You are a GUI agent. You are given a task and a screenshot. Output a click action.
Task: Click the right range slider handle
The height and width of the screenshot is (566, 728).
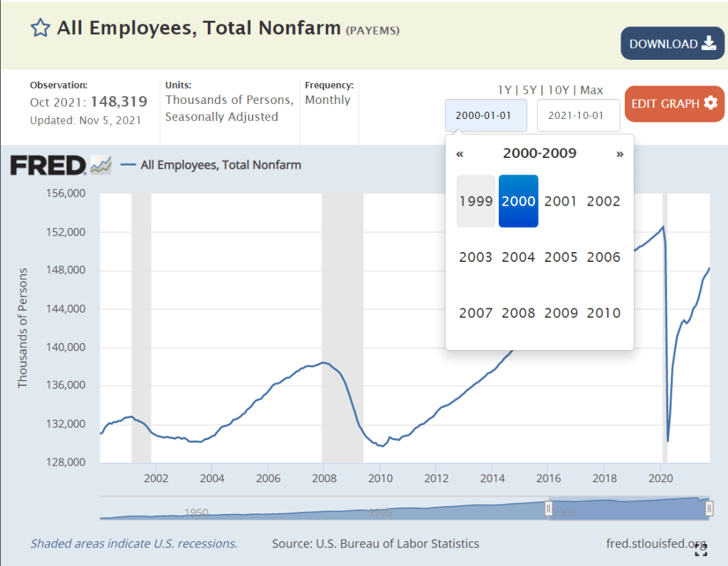point(708,508)
